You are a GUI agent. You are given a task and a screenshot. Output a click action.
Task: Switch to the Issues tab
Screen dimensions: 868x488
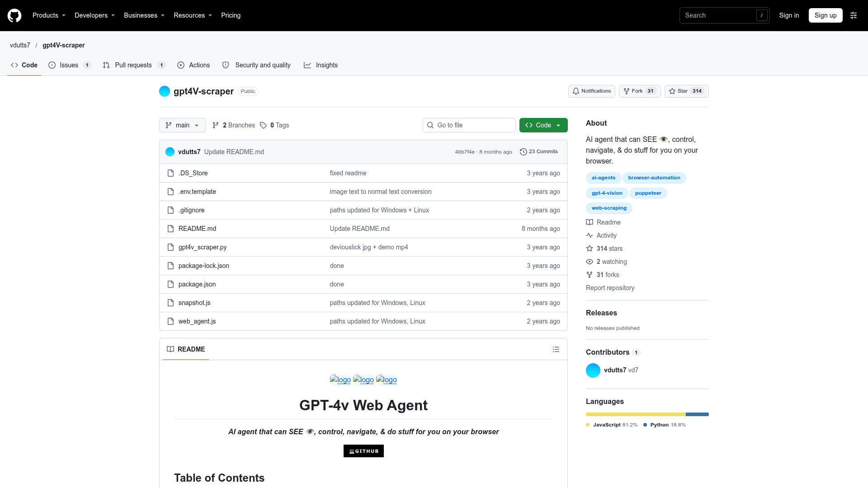click(x=70, y=65)
